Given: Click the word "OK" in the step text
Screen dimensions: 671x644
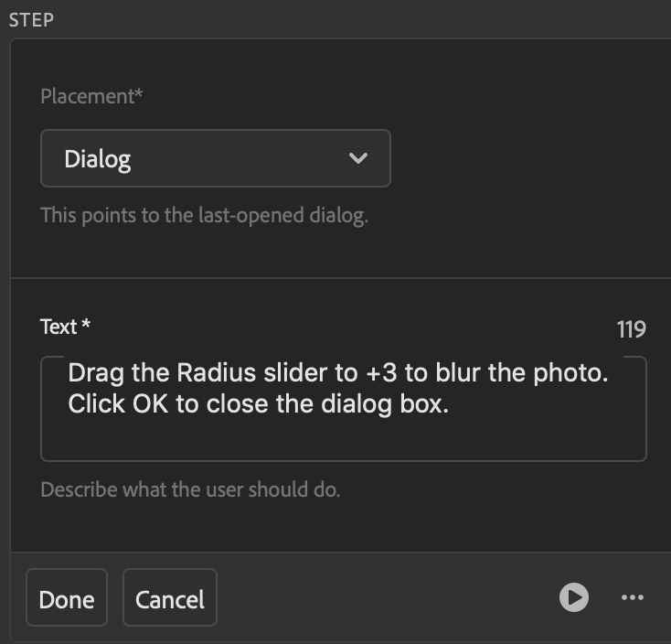Looking at the screenshot, I should coord(150,403).
